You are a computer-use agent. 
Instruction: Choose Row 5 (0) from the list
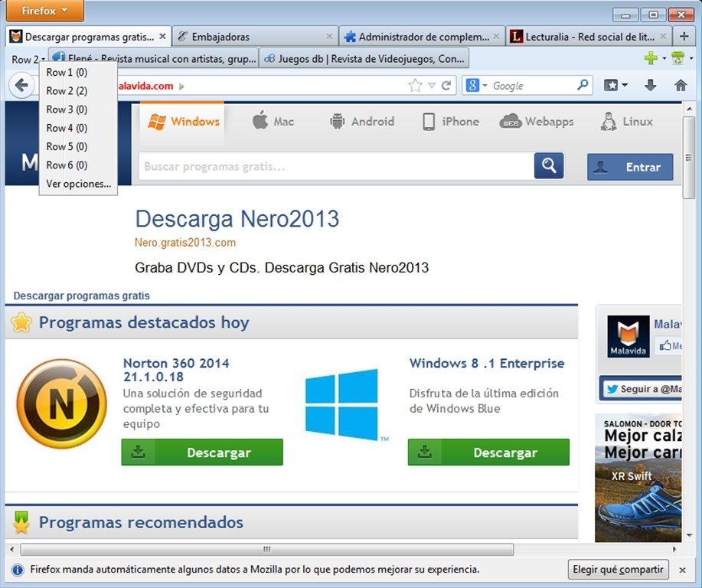click(x=78, y=146)
